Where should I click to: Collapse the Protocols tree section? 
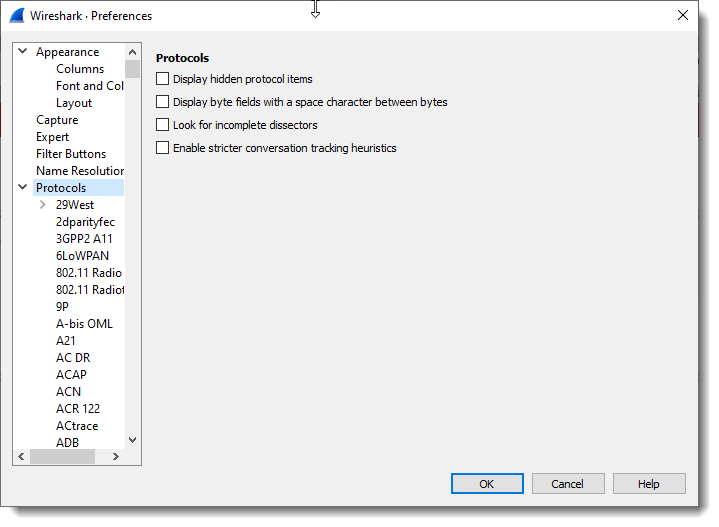click(22, 188)
